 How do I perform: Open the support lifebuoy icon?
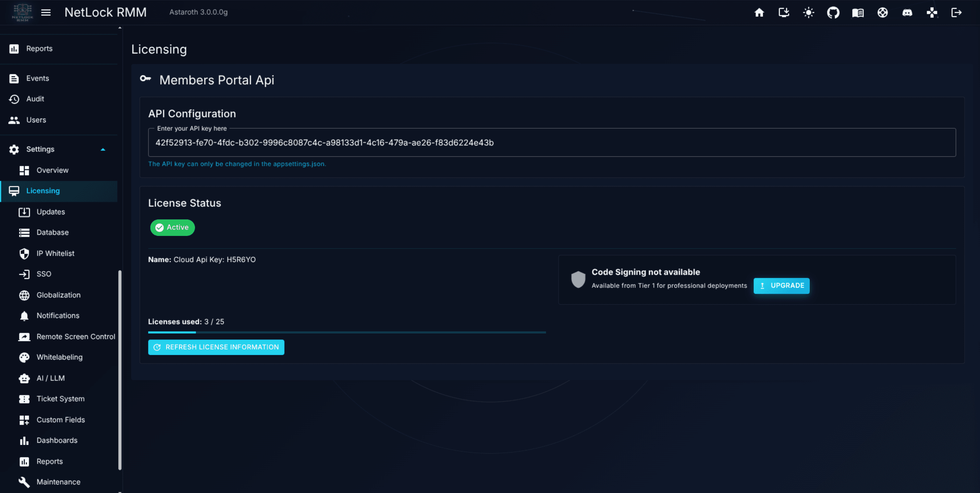[x=883, y=13]
